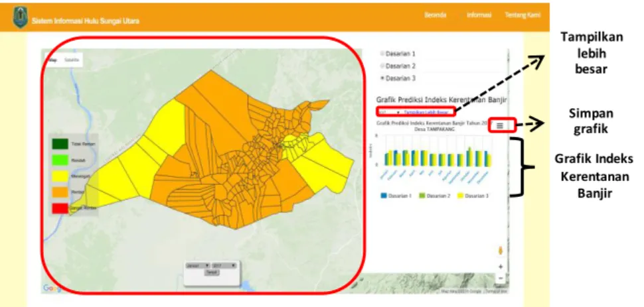Open the year dropdown on the map
Viewport: 644px width, 307px height.
coord(224,265)
